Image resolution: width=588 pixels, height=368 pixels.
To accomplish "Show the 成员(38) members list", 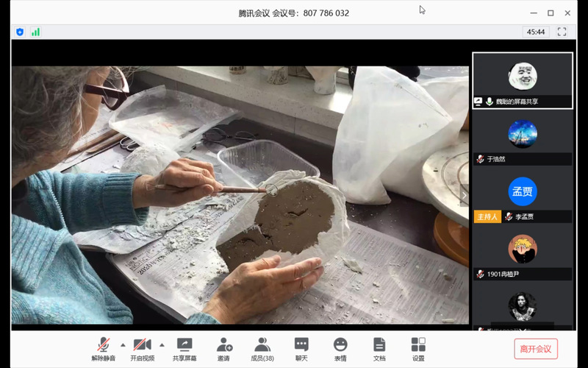I will coord(262,348).
